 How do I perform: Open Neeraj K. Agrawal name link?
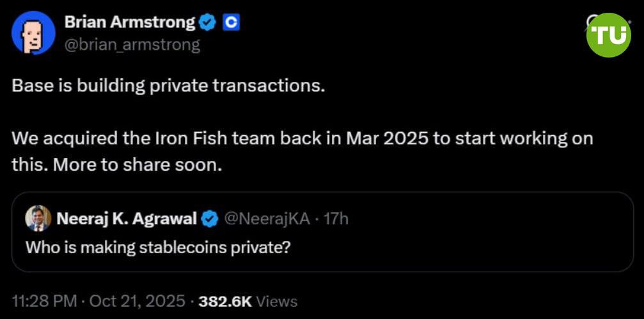point(127,219)
